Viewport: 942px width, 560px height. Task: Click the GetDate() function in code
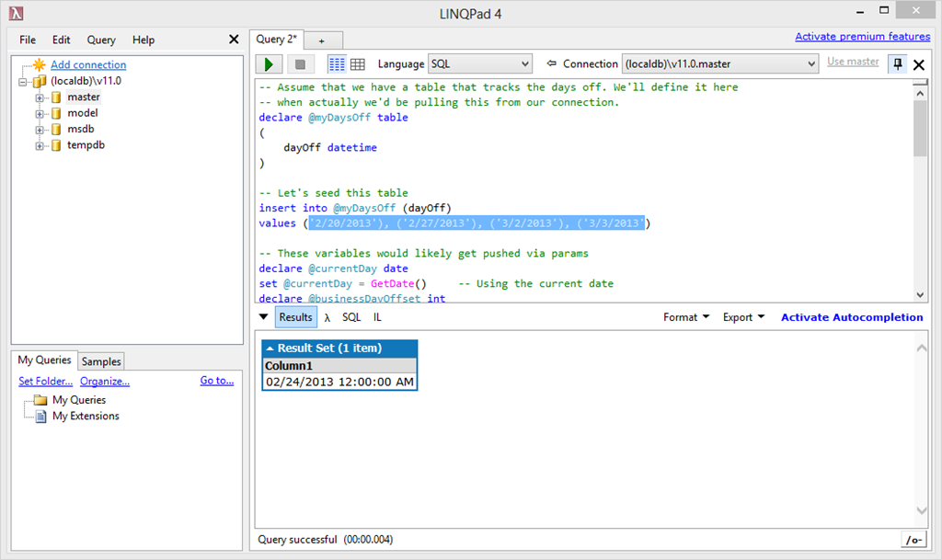[398, 283]
